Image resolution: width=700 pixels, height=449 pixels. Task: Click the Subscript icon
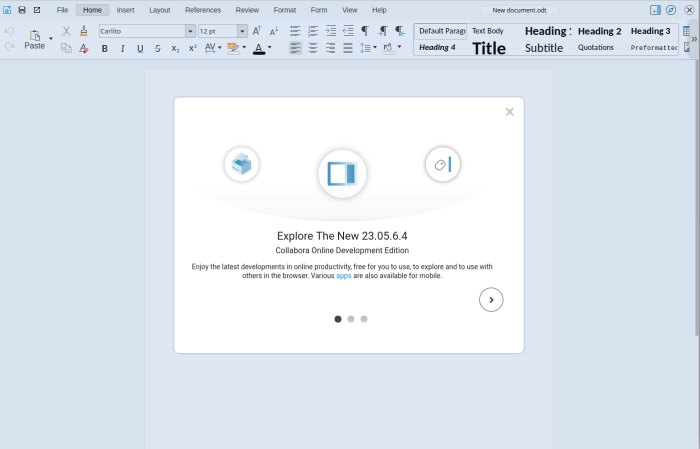click(175, 48)
